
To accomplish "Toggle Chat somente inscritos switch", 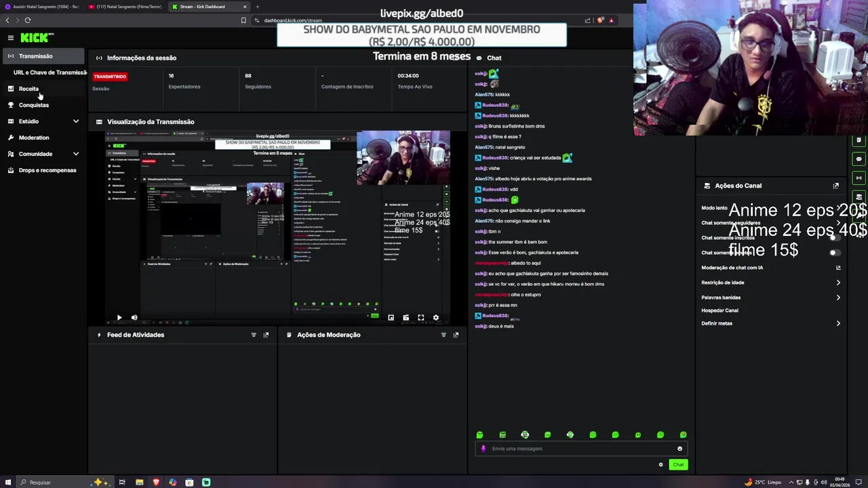I will click(x=835, y=238).
